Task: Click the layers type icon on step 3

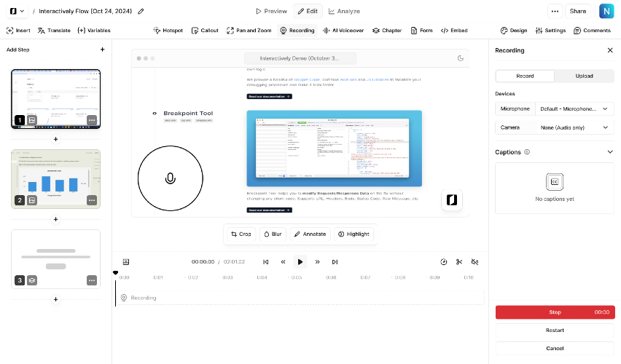Action: (x=32, y=280)
